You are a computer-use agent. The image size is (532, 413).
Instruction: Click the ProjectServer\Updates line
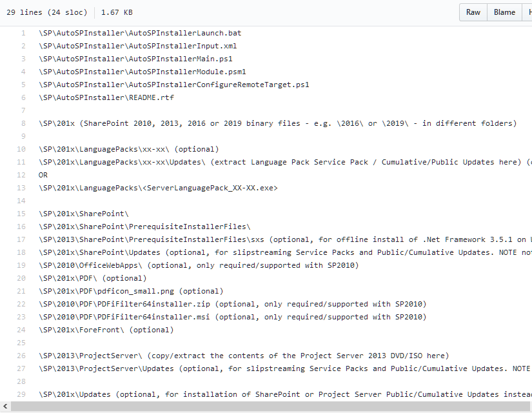[x=285, y=368]
